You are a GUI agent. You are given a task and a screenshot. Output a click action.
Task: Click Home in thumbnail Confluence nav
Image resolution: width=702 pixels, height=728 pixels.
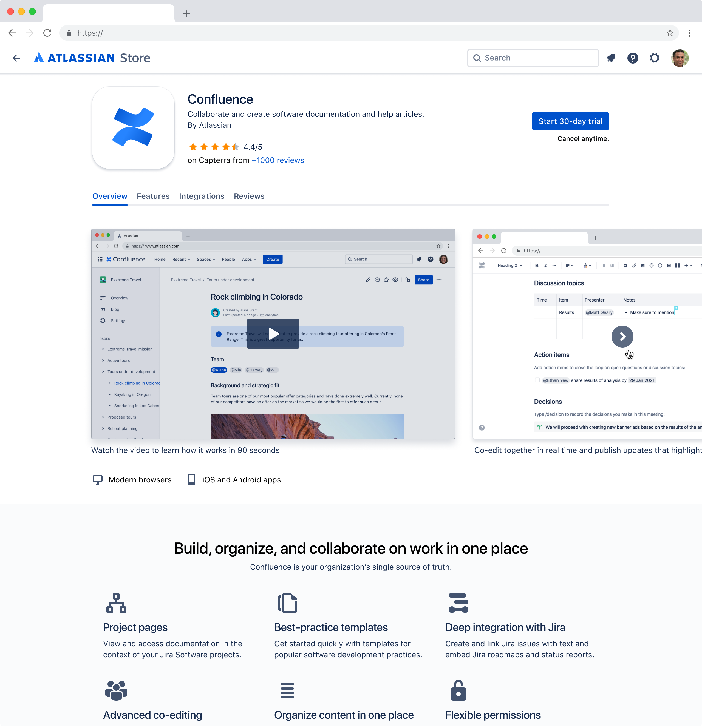coord(160,259)
